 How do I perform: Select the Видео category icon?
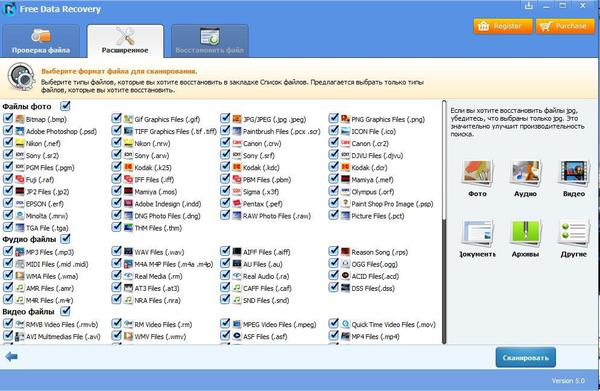[x=574, y=173]
